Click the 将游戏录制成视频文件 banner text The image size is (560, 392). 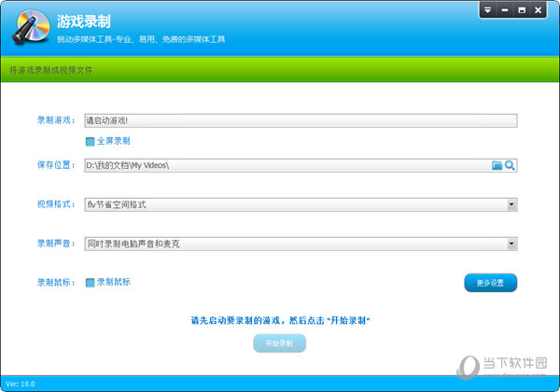point(50,70)
